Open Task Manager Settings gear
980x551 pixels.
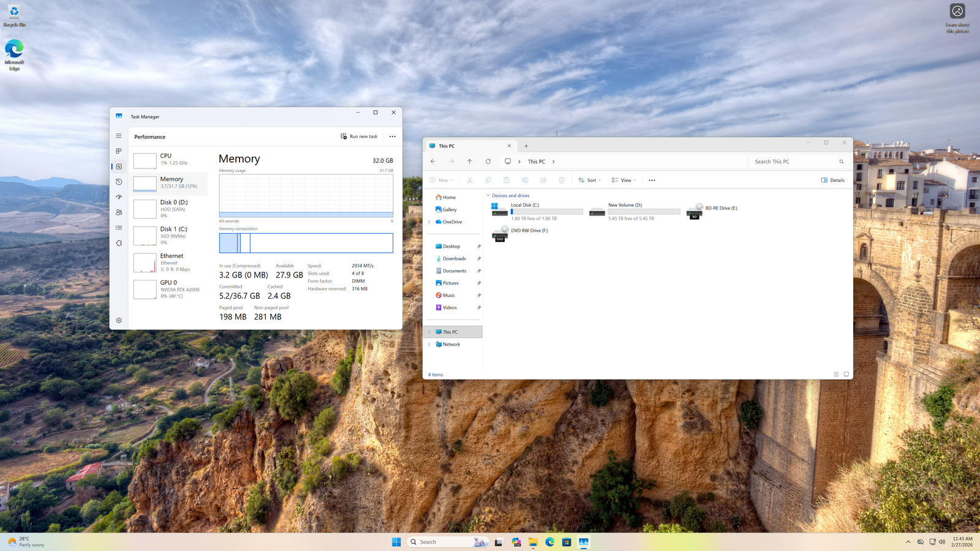[x=119, y=320]
